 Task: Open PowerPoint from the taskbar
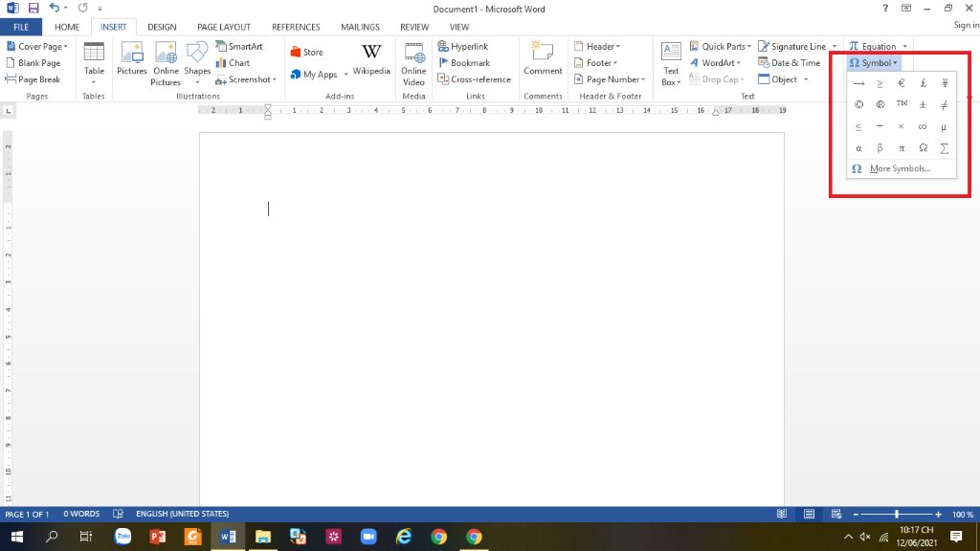(158, 537)
